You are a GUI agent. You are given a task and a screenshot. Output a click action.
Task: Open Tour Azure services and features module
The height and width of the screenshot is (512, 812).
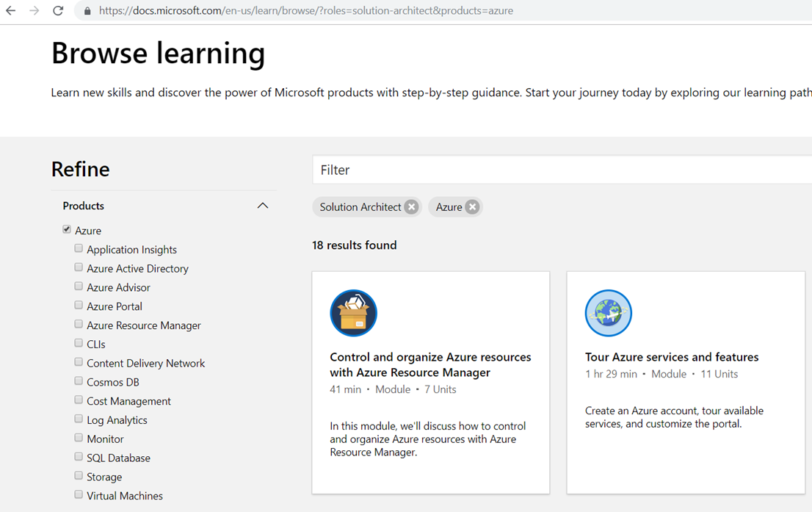point(671,357)
